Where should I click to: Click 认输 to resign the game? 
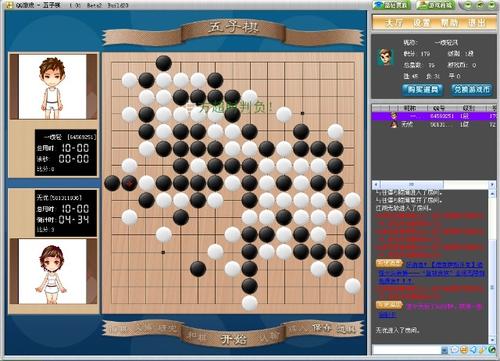[269, 336]
